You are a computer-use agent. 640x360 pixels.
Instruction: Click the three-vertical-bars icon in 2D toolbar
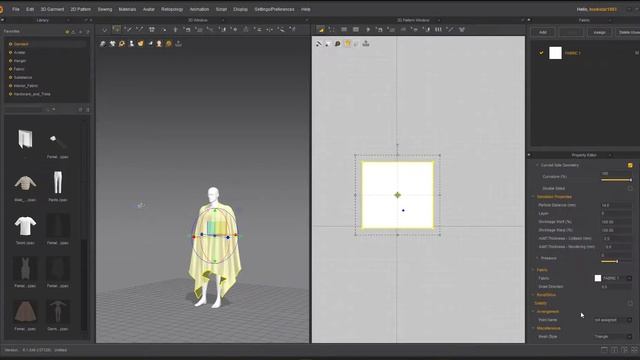(438, 29)
